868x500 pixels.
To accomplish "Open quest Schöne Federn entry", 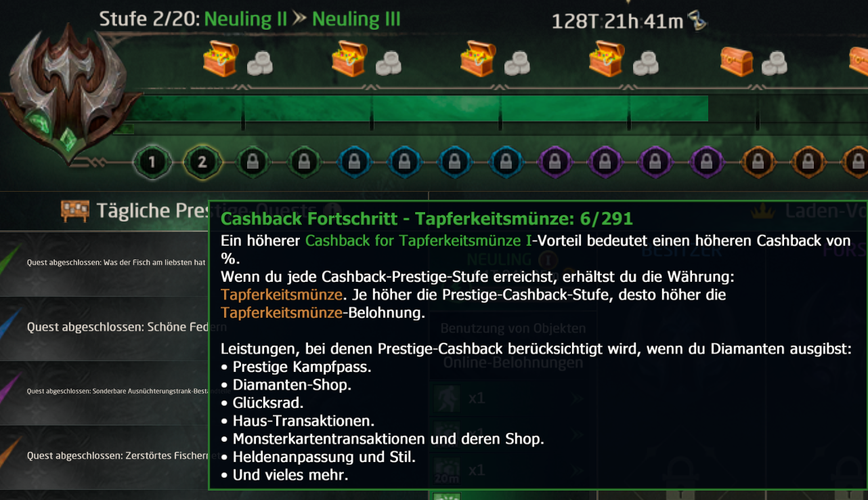I will click(104, 327).
